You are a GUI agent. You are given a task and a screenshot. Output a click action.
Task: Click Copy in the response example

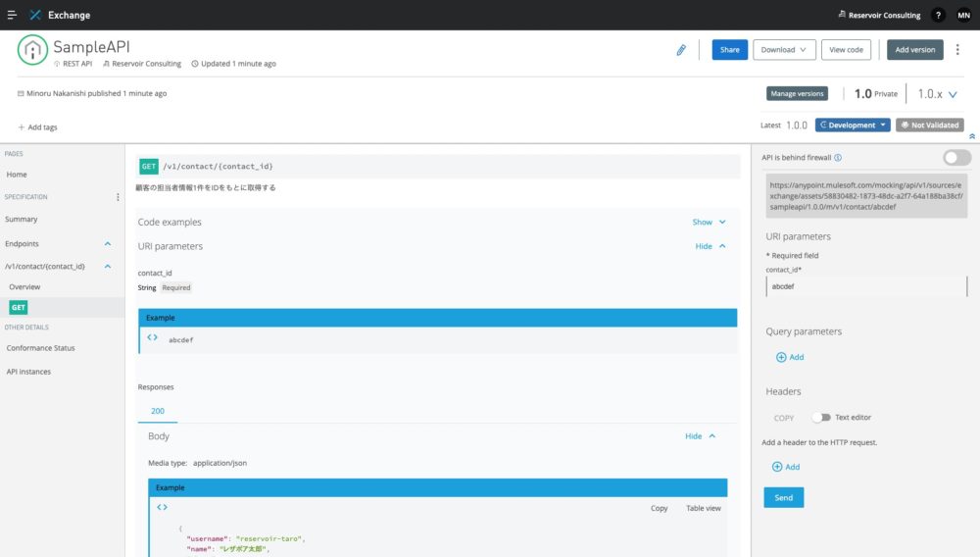pos(659,508)
